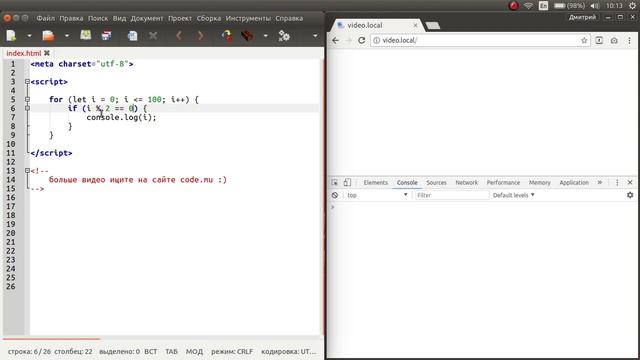The image size is (640, 360).
Task: Switch to the Elements tab in DevTools
Action: [376, 182]
